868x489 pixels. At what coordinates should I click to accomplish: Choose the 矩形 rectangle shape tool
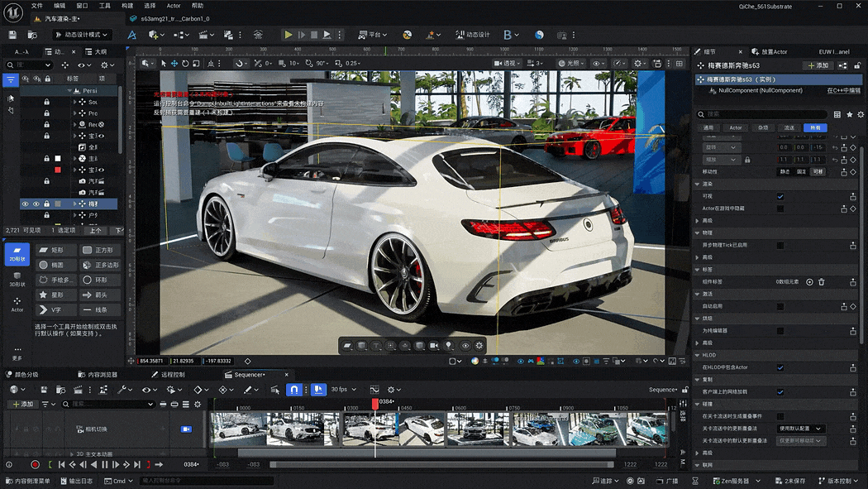tap(56, 251)
